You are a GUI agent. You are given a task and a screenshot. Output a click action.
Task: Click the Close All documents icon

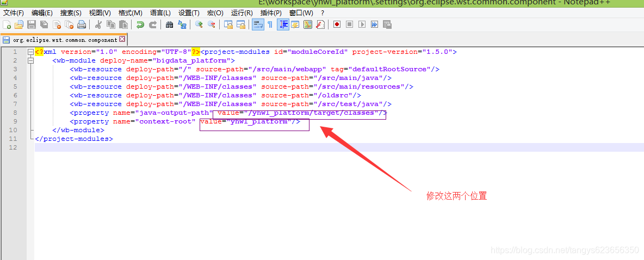coord(69,24)
